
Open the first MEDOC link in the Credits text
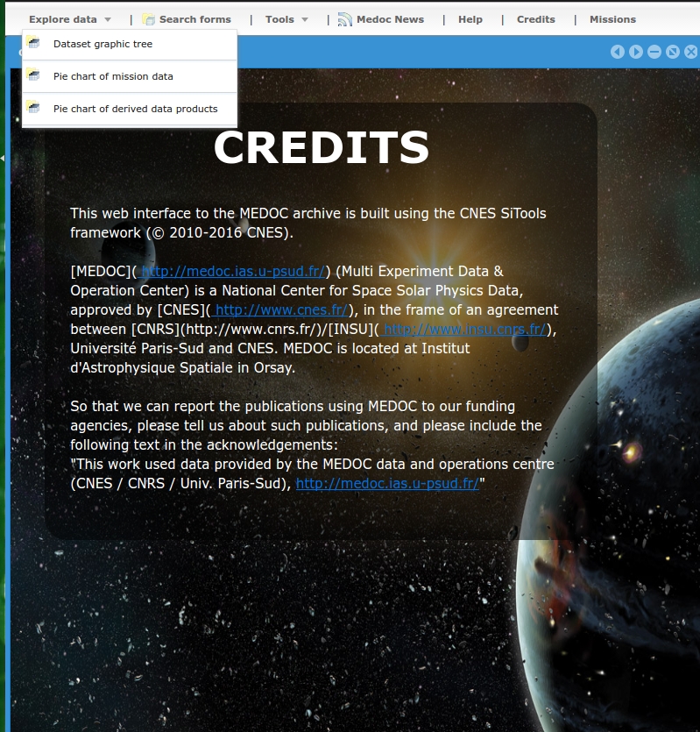click(232, 271)
